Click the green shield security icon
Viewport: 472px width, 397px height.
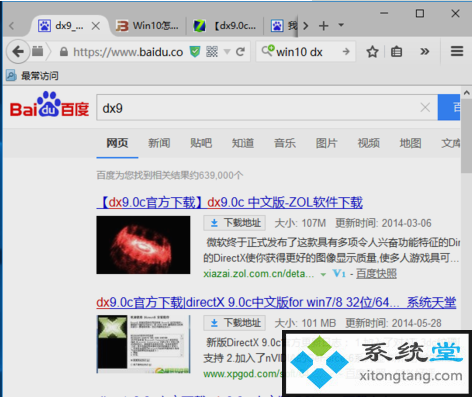pyautogui.click(x=195, y=52)
